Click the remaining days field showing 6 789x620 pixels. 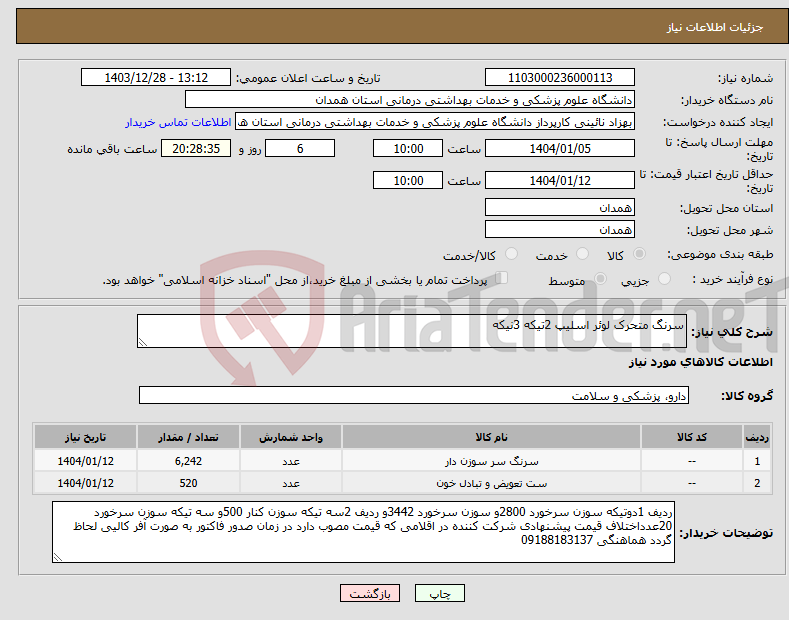(x=300, y=148)
